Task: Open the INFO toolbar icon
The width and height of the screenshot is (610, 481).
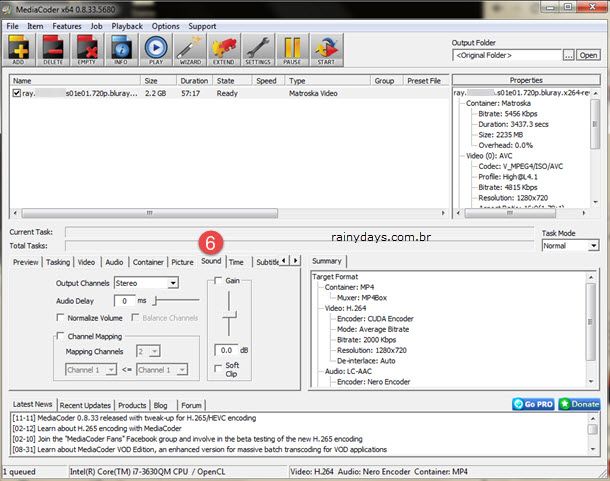Action: click(121, 49)
